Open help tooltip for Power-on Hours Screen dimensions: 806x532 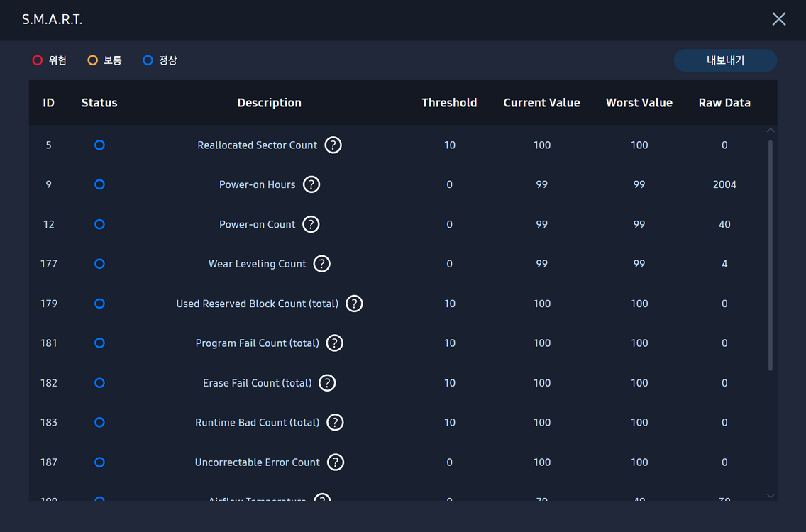point(311,184)
